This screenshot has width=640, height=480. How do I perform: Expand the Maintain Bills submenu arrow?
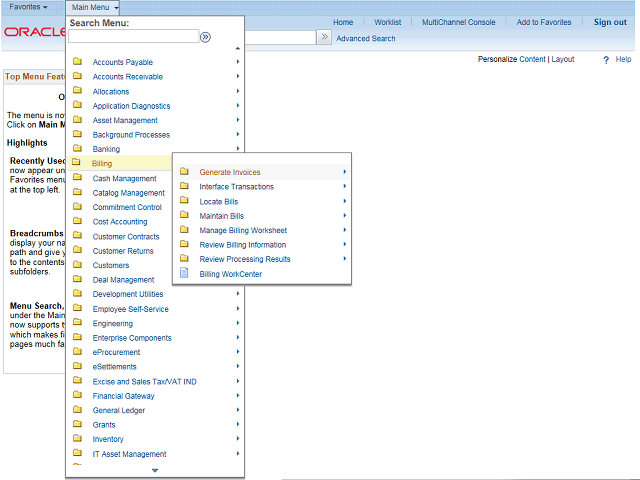point(345,215)
